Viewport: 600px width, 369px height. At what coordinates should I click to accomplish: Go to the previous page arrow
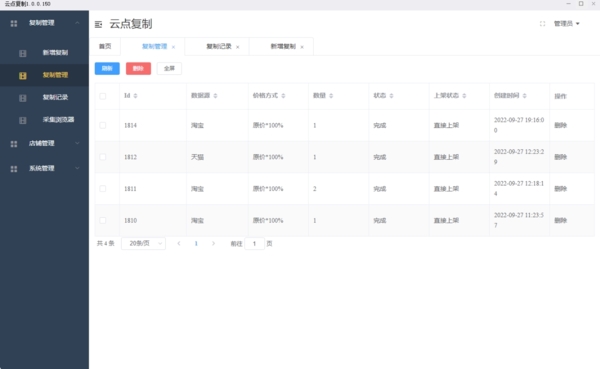coord(179,243)
